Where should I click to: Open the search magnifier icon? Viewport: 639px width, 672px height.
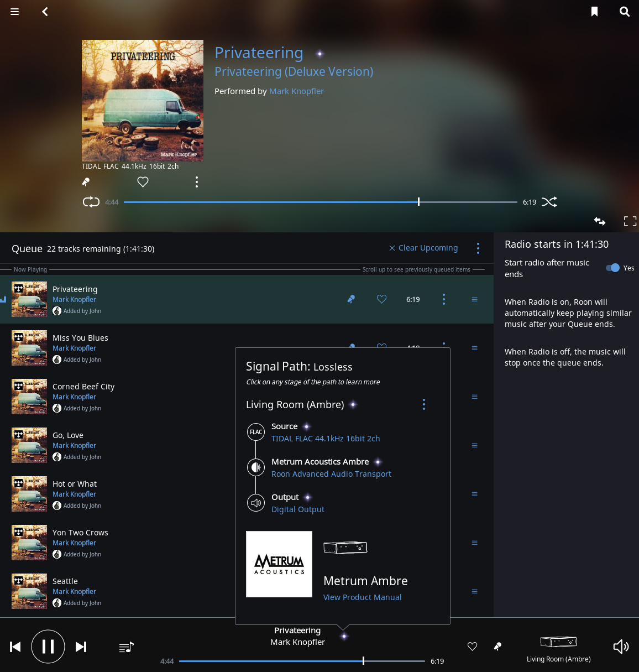pyautogui.click(x=625, y=12)
